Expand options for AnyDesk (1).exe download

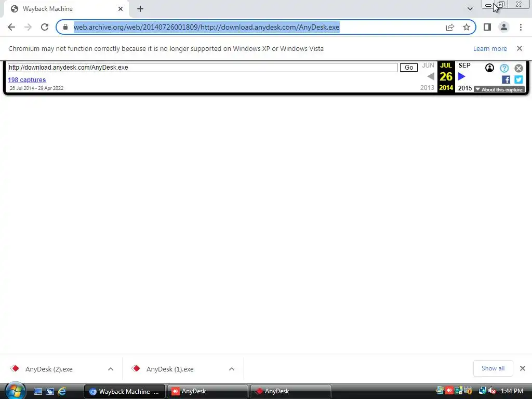coord(232,369)
